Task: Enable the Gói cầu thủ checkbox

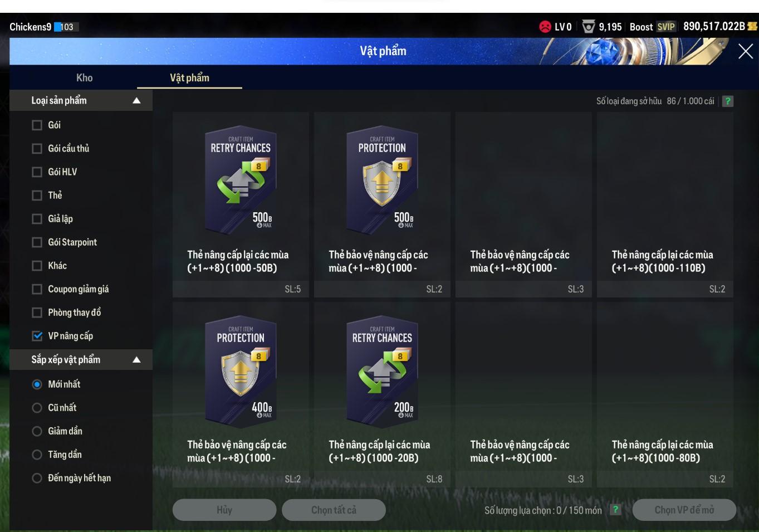Action: [37, 149]
